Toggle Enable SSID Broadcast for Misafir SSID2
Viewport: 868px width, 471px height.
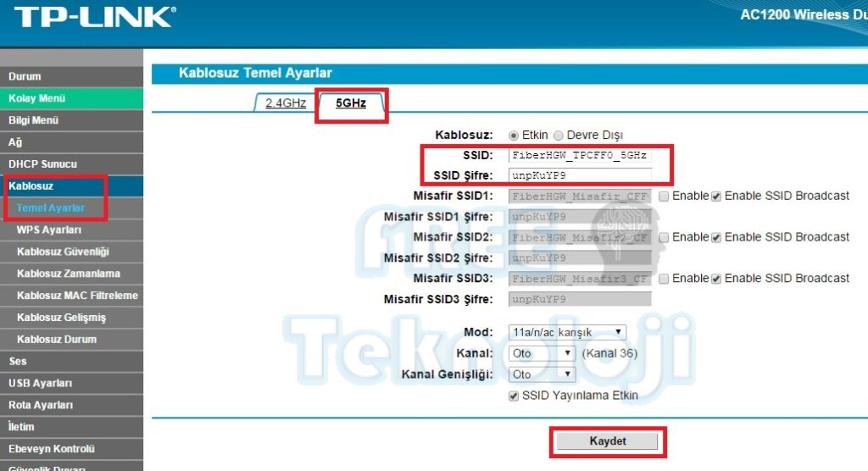point(716,237)
